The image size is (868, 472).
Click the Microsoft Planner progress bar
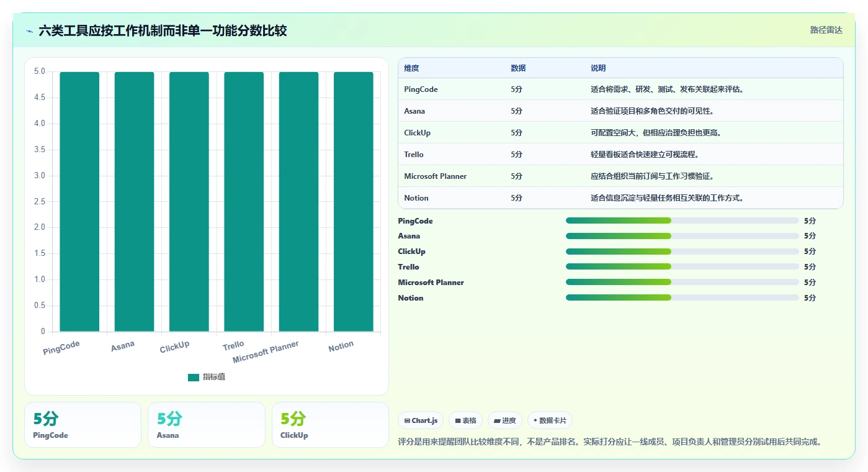(x=682, y=283)
